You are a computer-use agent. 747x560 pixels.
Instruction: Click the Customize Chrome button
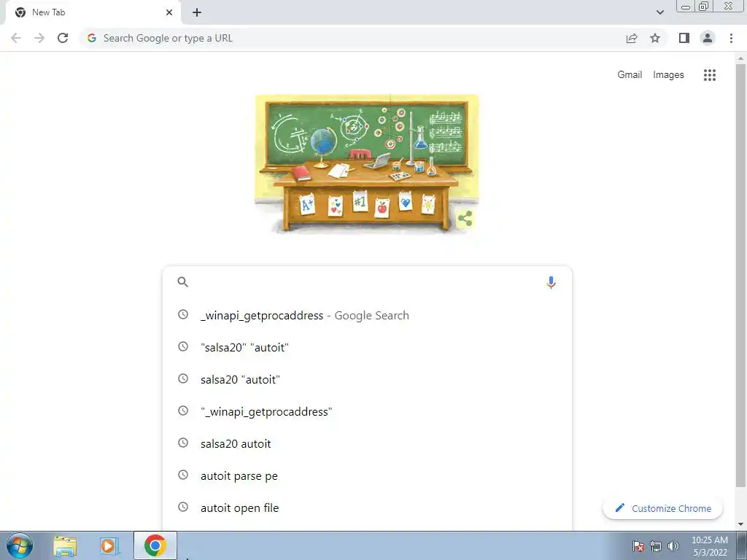pyautogui.click(x=662, y=508)
